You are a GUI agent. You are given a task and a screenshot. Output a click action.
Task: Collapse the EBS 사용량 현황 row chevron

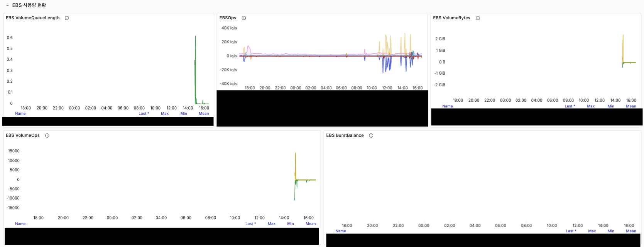pyautogui.click(x=7, y=5)
